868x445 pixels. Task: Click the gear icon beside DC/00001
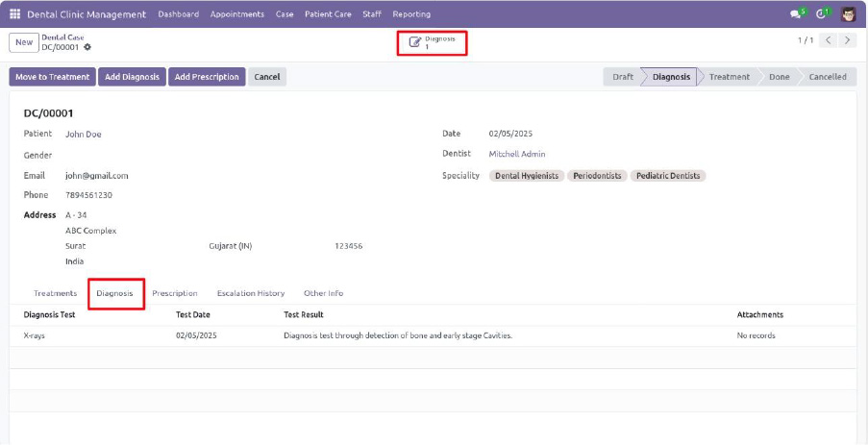(87, 47)
